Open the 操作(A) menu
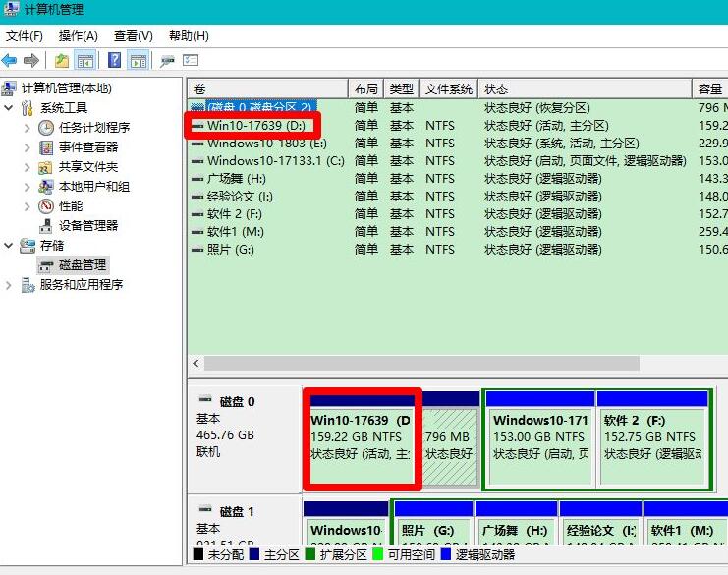Viewport: 728px width, 575px height. tap(78, 35)
